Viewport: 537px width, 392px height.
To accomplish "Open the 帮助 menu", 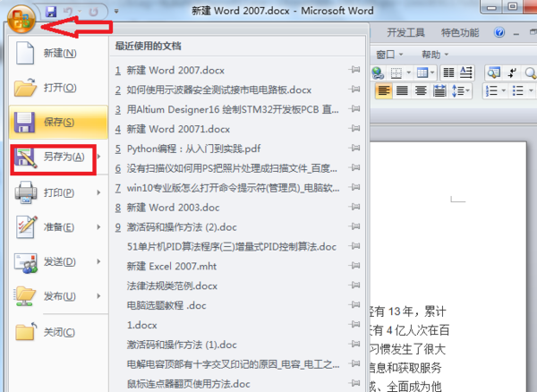I will point(435,55).
